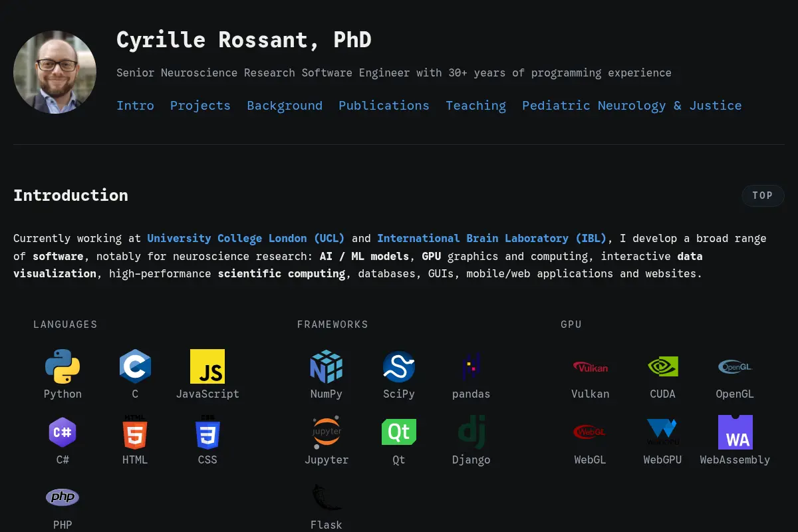Image resolution: width=798 pixels, height=532 pixels.
Task: Click Cyrille Rossant's profile photo
Action: coord(55,72)
